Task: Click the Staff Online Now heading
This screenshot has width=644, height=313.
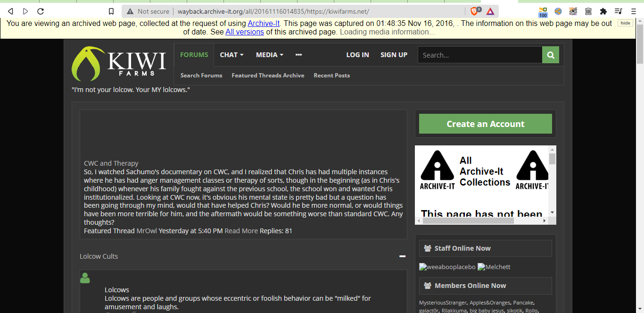Action: (462, 248)
